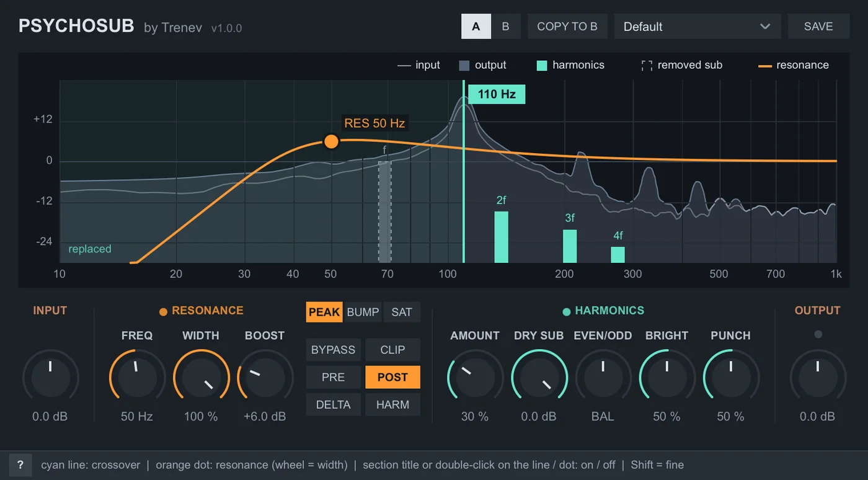Click the INPUT gain knob
The image size is (868, 480).
[50, 377]
